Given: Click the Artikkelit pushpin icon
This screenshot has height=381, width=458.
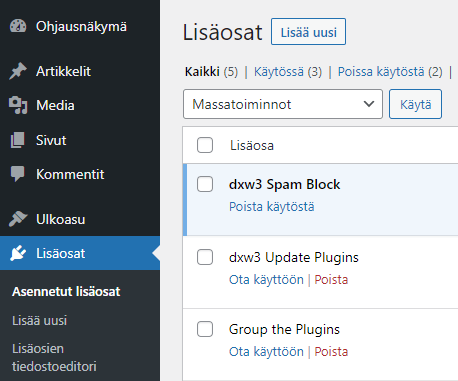Looking at the screenshot, I should [x=18, y=71].
